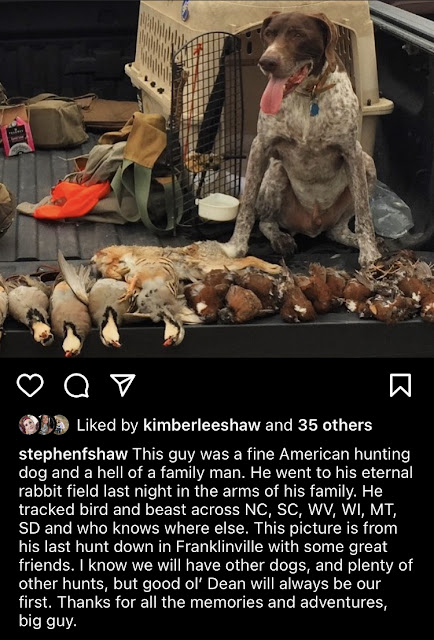This screenshot has height=640, width=434.
Task: Tap the "Liked by" label
Action: click(x=108, y=425)
